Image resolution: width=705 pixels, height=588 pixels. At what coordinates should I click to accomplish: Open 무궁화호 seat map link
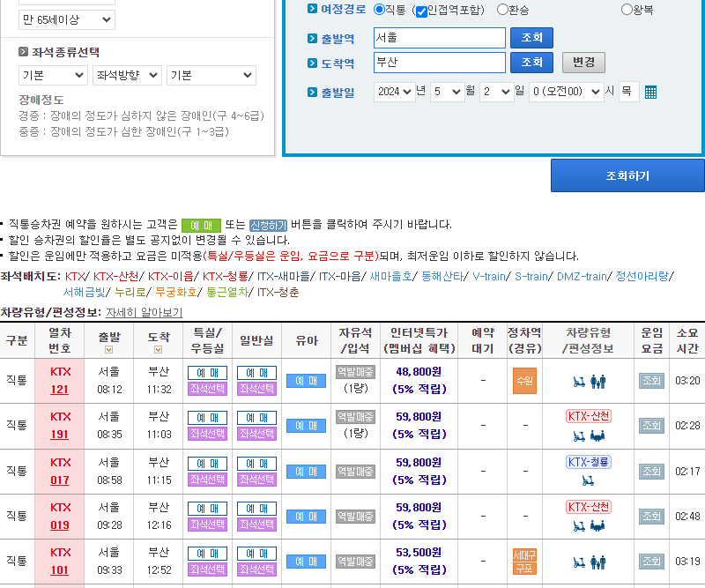(x=176, y=293)
